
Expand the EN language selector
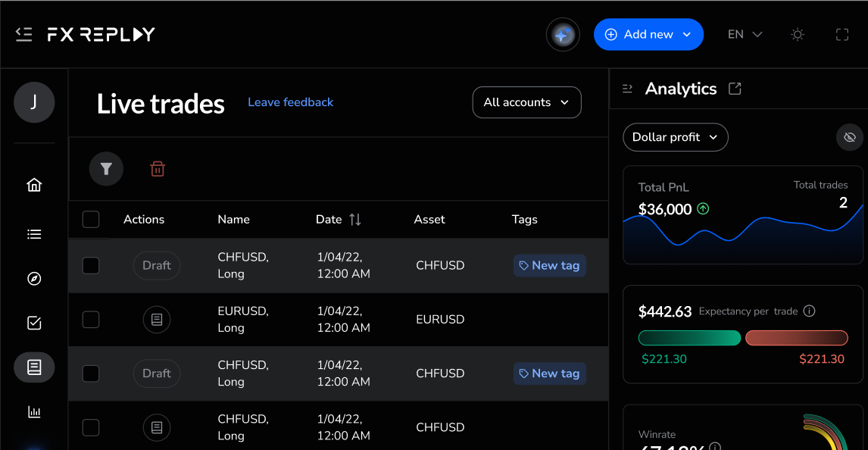pyautogui.click(x=744, y=34)
